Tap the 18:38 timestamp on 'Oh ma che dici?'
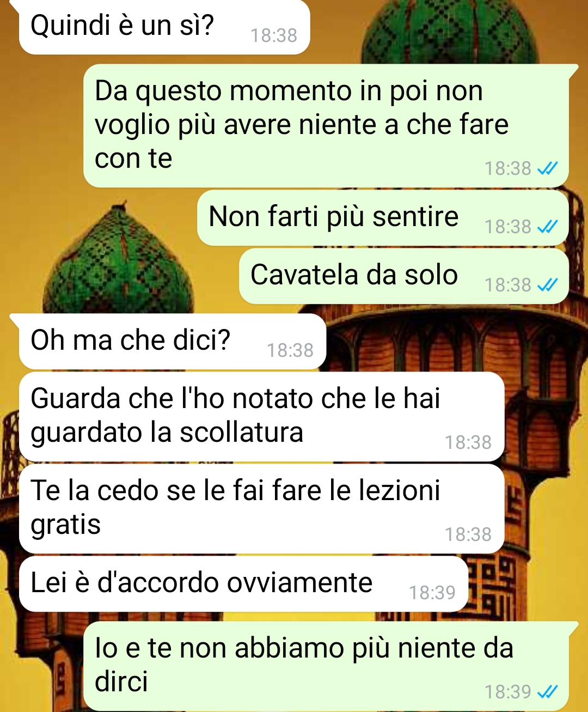This screenshot has height=712, width=588. pyautogui.click(x=290, y=350)
